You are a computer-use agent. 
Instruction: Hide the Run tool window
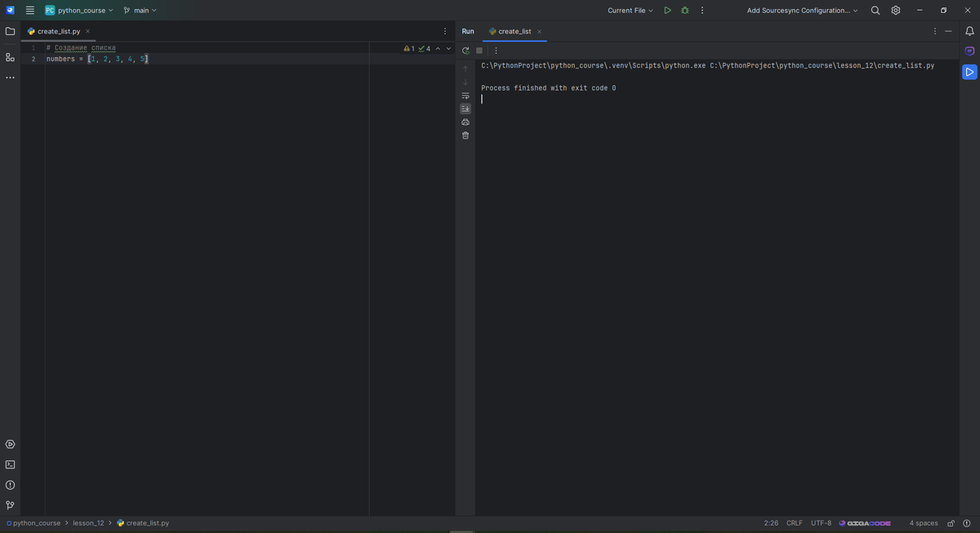coord(948,31)
